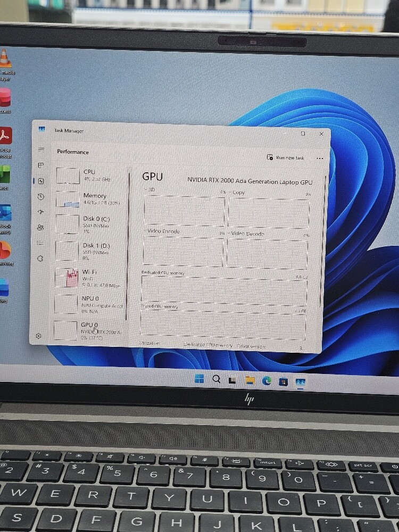Select the Wi-Fi performance entry
The image size is (399, 532).
[x=89, y=278]
